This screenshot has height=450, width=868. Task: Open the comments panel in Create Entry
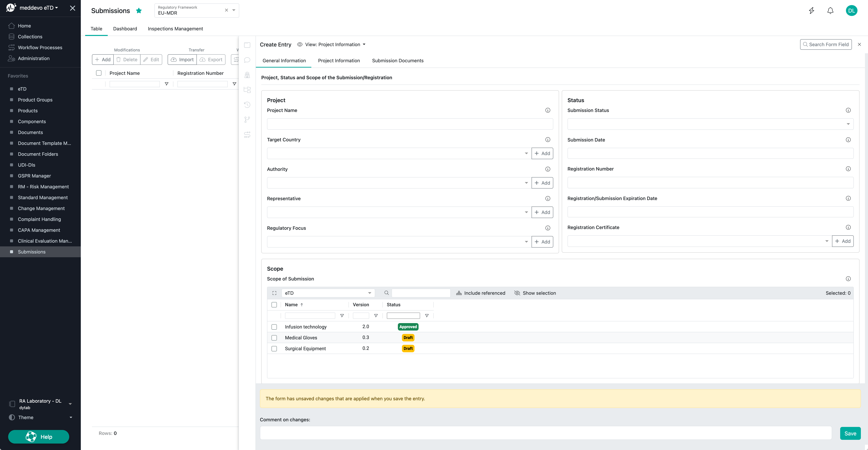tap(247, 60)
